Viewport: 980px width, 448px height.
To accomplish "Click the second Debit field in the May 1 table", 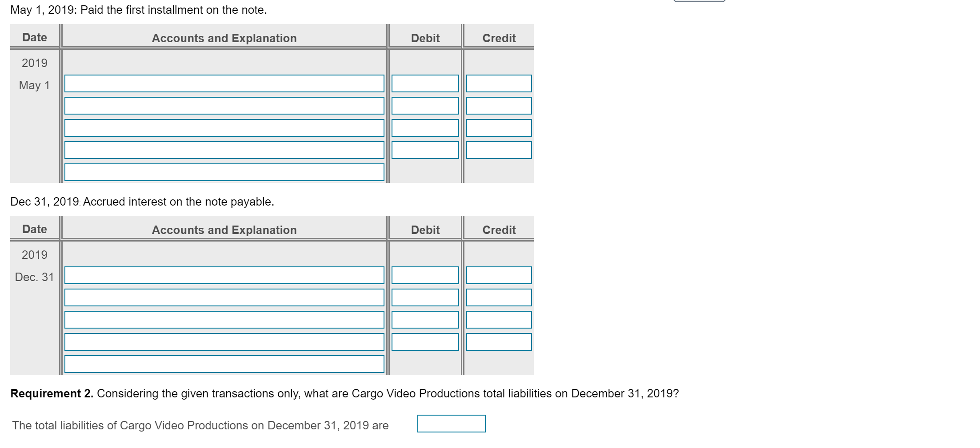I will click(424, 106).
